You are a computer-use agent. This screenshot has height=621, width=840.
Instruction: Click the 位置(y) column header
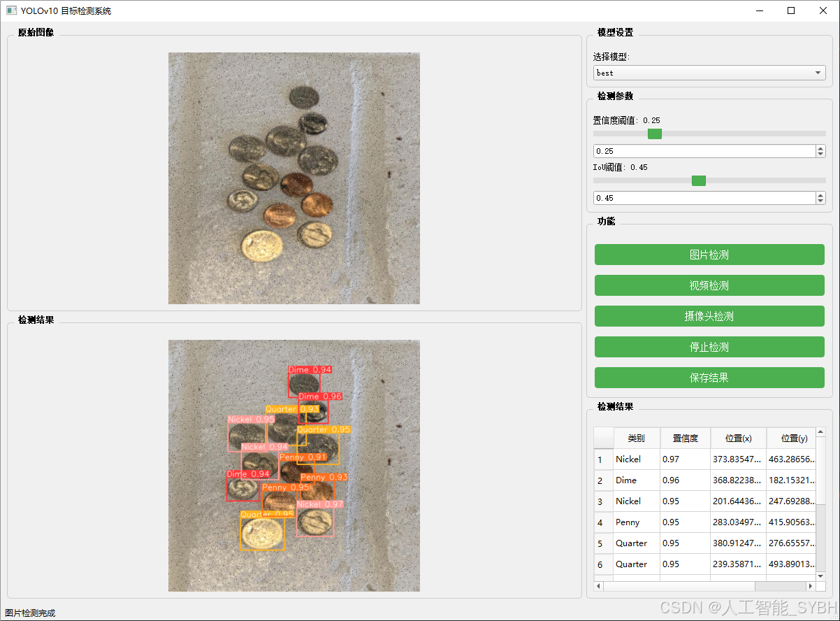click(791, 438)
